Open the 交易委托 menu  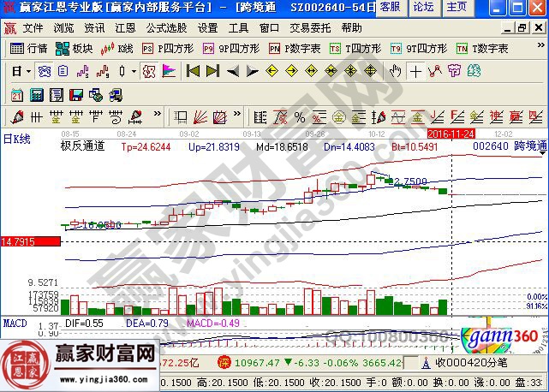pos(310,27)
